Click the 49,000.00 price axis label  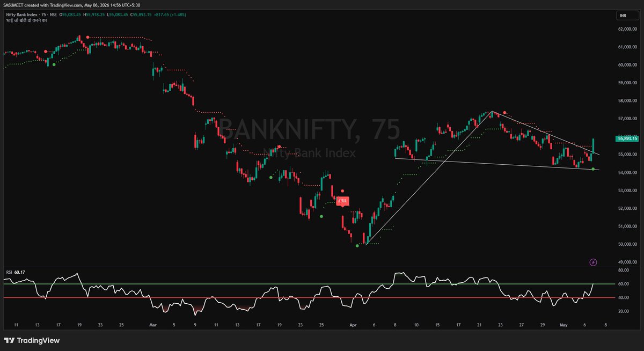click(x=627, y=262)
